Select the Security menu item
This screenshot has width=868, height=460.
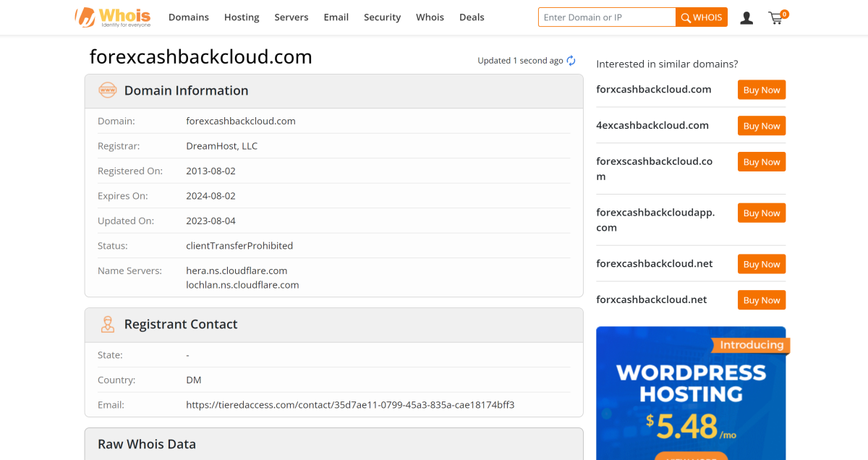point(382,17)
